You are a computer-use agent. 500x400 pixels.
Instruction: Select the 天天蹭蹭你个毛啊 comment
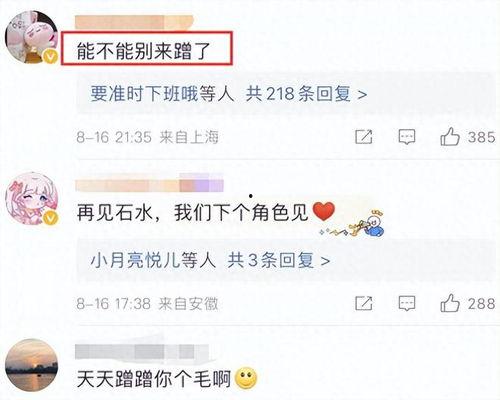pyautogui.click(x=154, y=379)
